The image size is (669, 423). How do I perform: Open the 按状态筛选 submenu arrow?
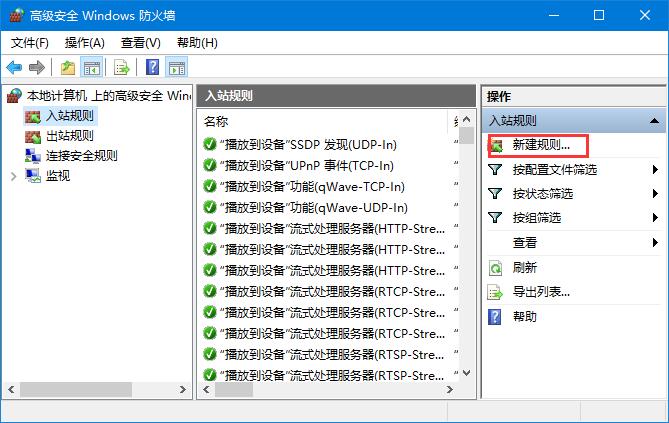pyautogui.click(x=655, y=194)
